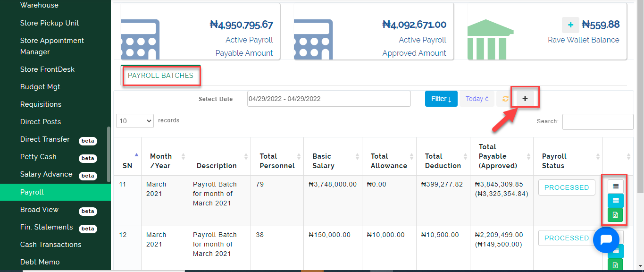Click bank building icon on wallet card
The height and width of the screenshot is (272, 644).
point(491,41)
